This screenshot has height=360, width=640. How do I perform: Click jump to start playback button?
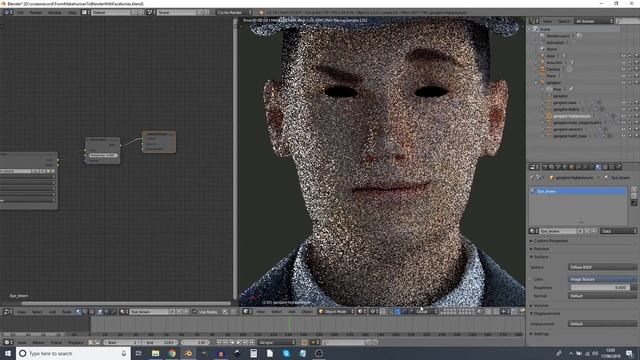(219, 342)
